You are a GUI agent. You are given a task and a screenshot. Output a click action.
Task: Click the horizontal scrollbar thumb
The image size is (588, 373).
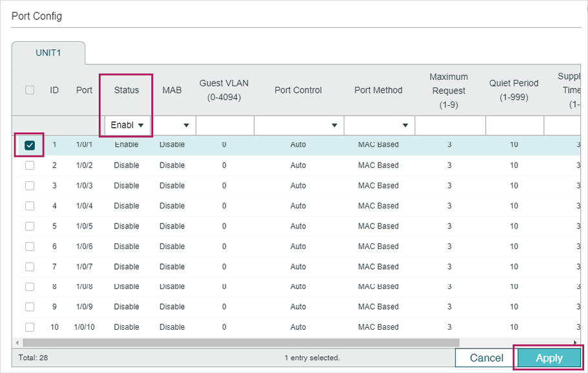pyautogui.click(x=241, y=343)
